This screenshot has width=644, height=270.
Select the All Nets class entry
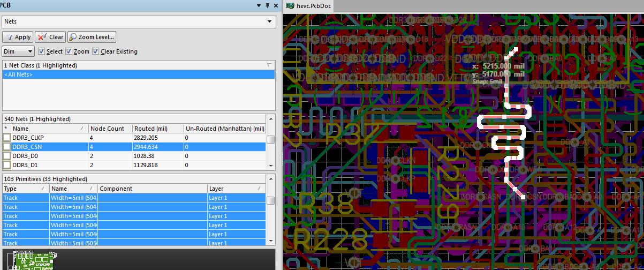[x=19, y=74]
